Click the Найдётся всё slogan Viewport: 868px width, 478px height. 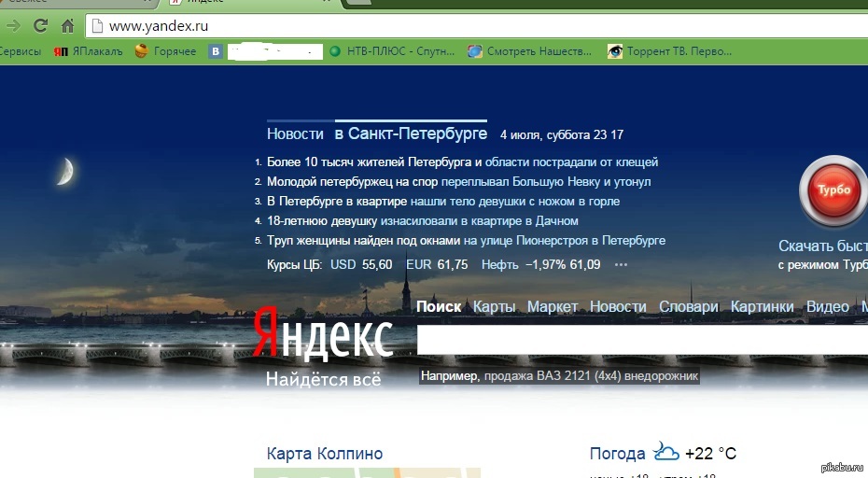click(x=323, y=379)
